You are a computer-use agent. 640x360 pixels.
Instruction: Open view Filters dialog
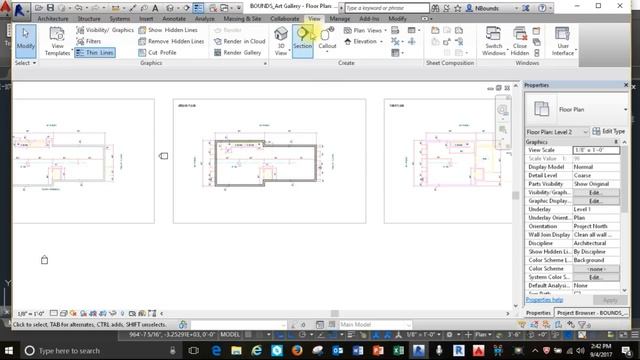tap(89, 41)
